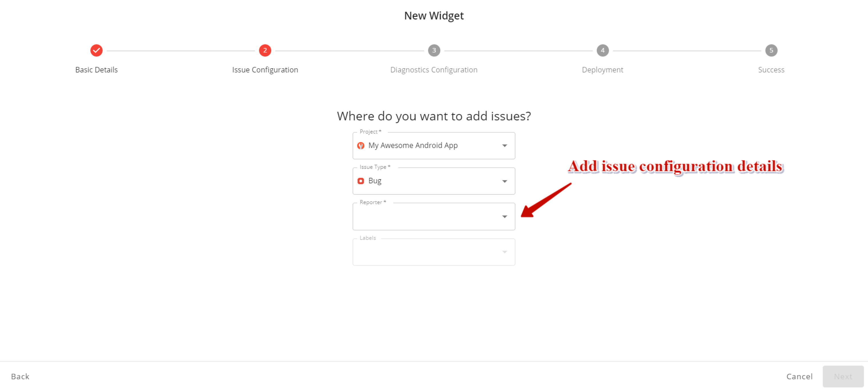868x391 pixels.
Task: Click the Next button
Action: tap(843, 376)
